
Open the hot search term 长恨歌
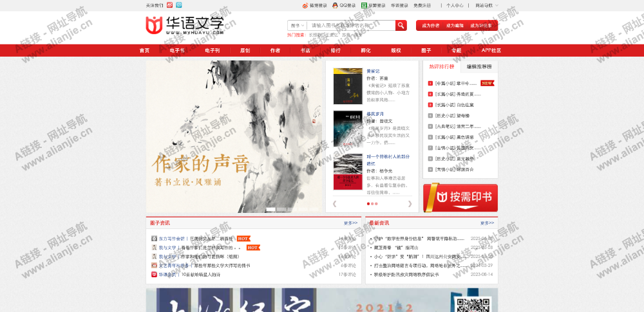(x=315, y=35)
